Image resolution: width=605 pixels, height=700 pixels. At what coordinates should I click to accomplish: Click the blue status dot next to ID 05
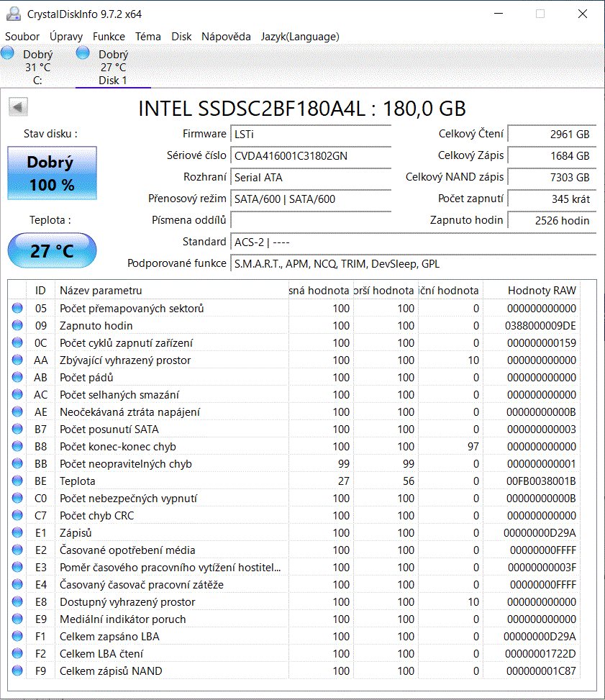pyautogui.click(x=16, y=308)
